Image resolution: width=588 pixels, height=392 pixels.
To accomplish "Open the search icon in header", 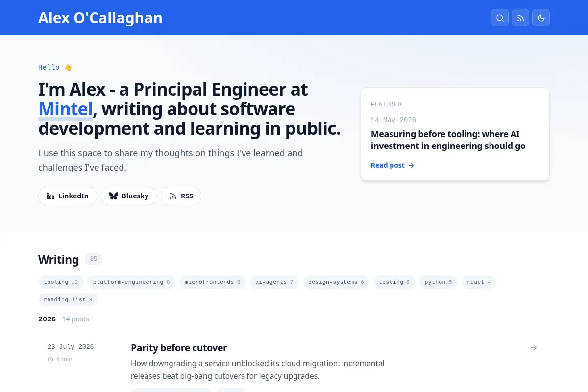I will (500, 18).
